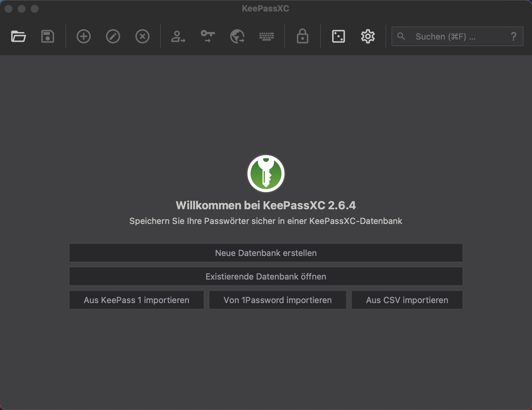The width and height of the screenshot is (532, 410).
Task: Click the copy URL globe icon
Action: pyautogui.click(x=237, y=36)
